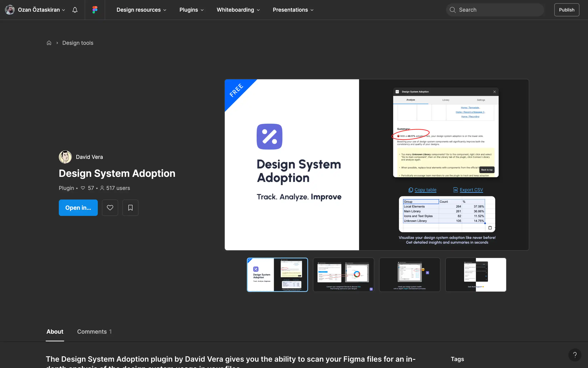Open the help question mark button

click(575, 355)
